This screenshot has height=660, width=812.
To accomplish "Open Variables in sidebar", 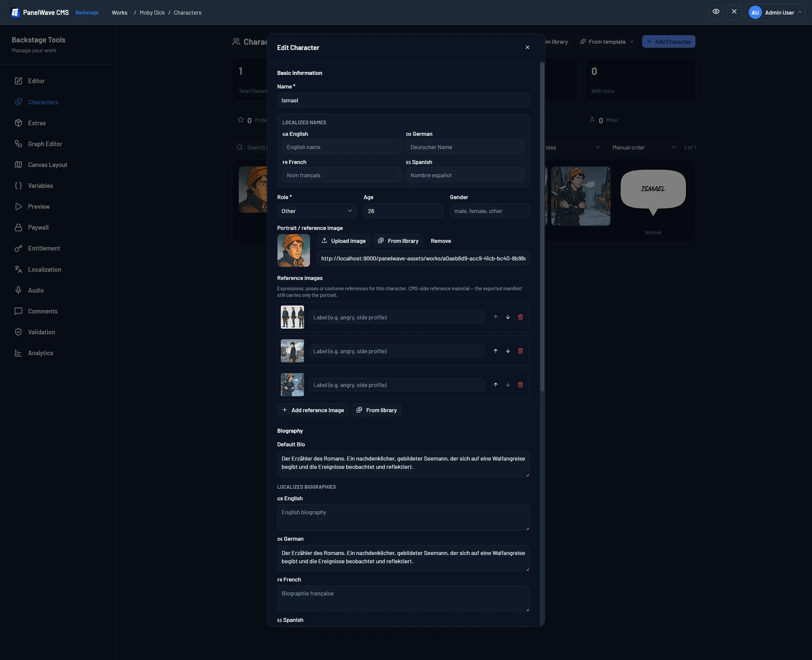I will point(58,186).
